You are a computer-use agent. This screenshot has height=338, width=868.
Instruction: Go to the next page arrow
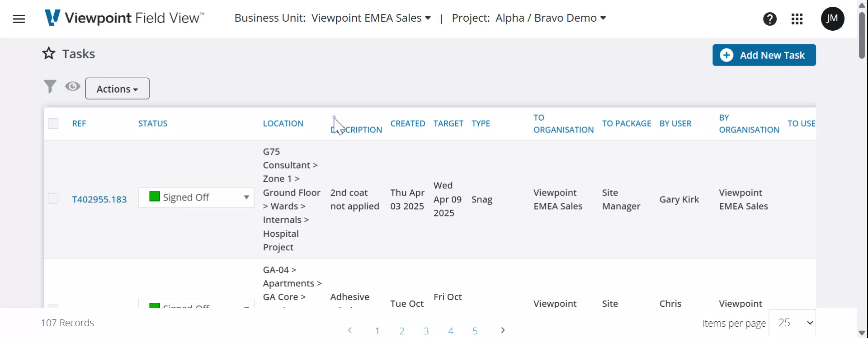pyautogui.click(x=503, y=330)
